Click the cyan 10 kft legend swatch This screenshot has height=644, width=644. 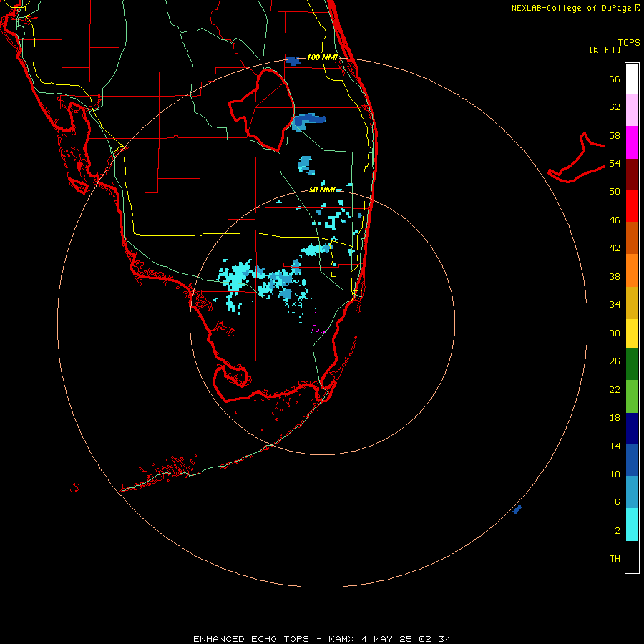(x=632, y=525)
